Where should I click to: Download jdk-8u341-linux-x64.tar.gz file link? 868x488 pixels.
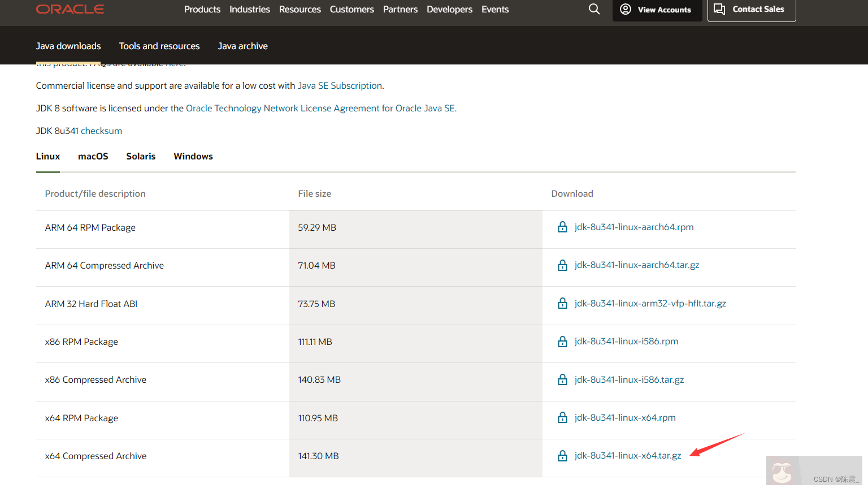click(628, 456)
